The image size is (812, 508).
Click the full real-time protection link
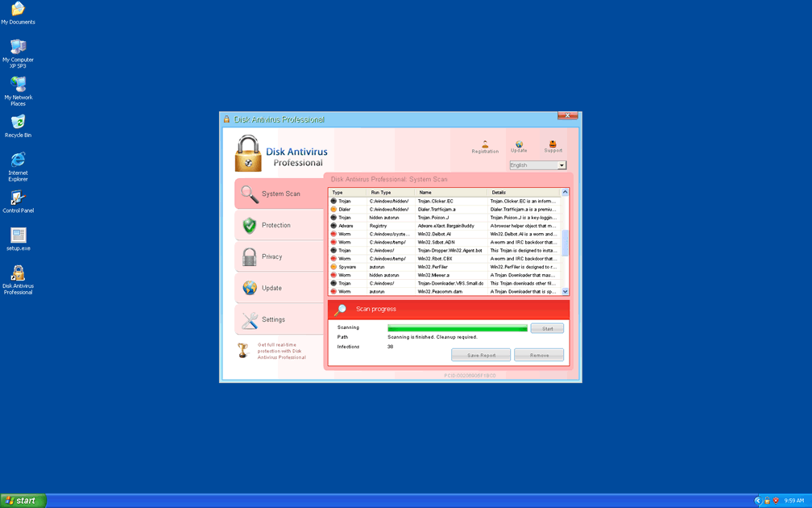(x=281, y=351)
